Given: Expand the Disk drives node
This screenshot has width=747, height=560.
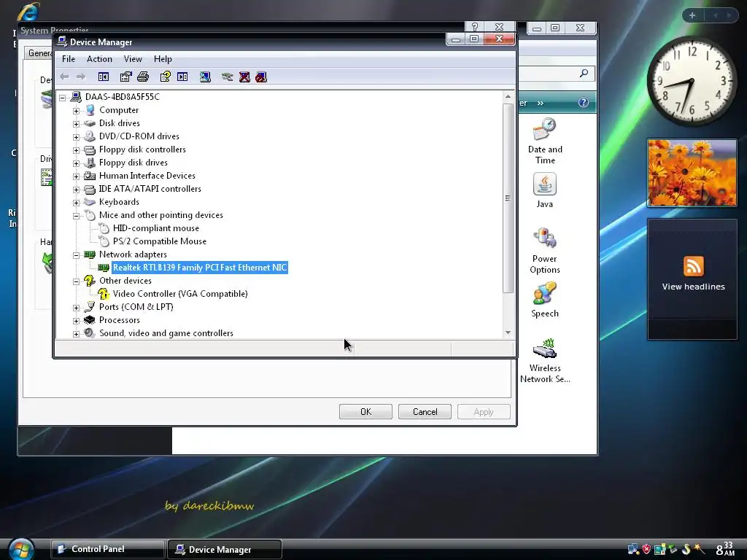Looking at the screenshot, I should [76, 124].
